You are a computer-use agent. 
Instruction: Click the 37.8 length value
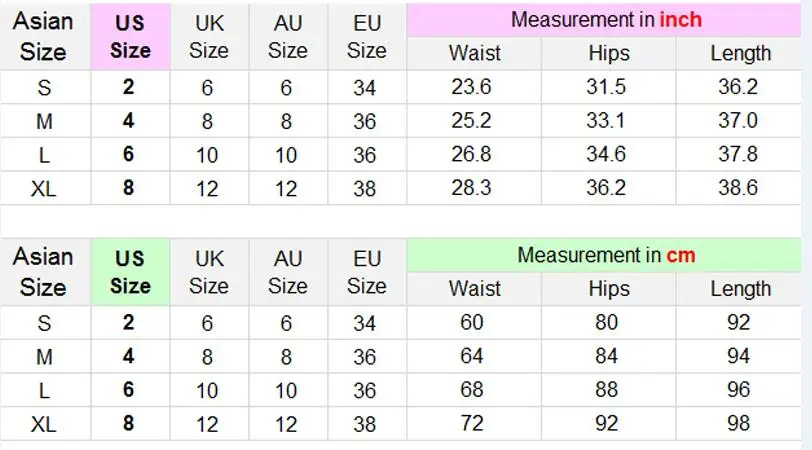pyautogui.click(x=738, y=154)
